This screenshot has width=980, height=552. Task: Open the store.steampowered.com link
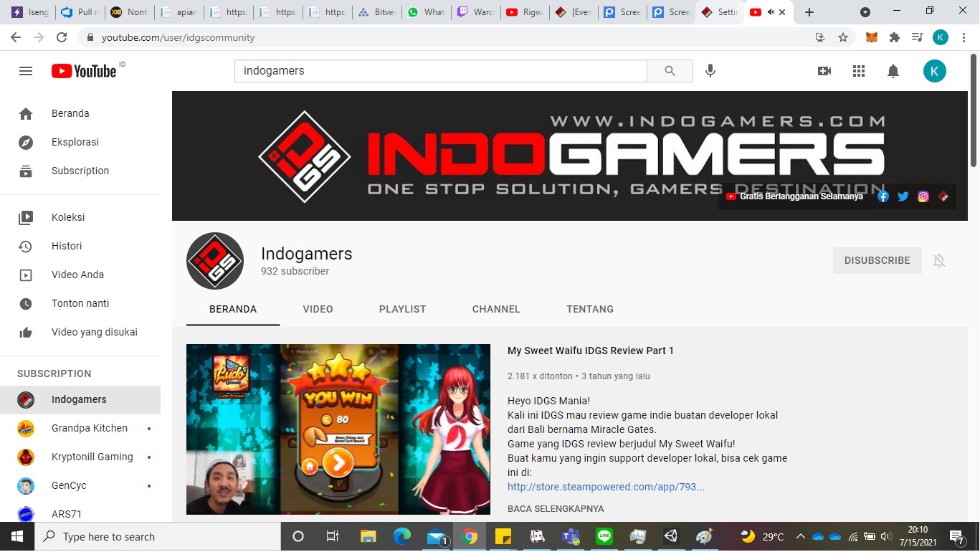606,487
